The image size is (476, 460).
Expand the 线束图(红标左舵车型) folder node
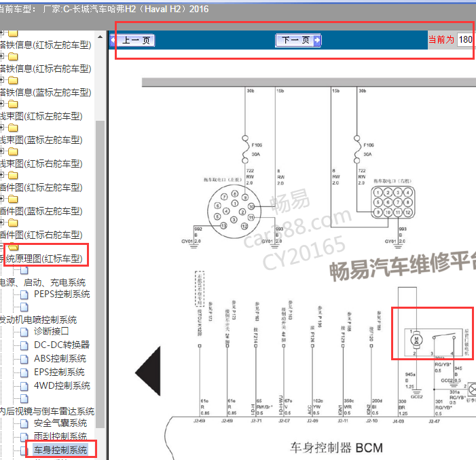tap(2, 104)
